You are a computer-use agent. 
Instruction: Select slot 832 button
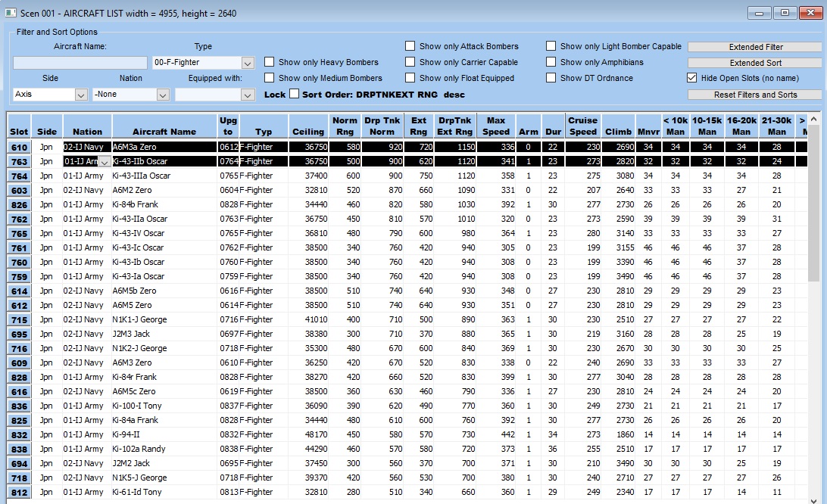(19, 435)
